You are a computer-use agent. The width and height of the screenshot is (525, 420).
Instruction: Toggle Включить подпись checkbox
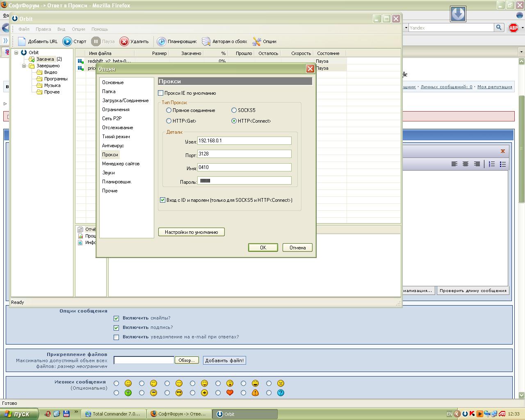click(x=116, y=328)
